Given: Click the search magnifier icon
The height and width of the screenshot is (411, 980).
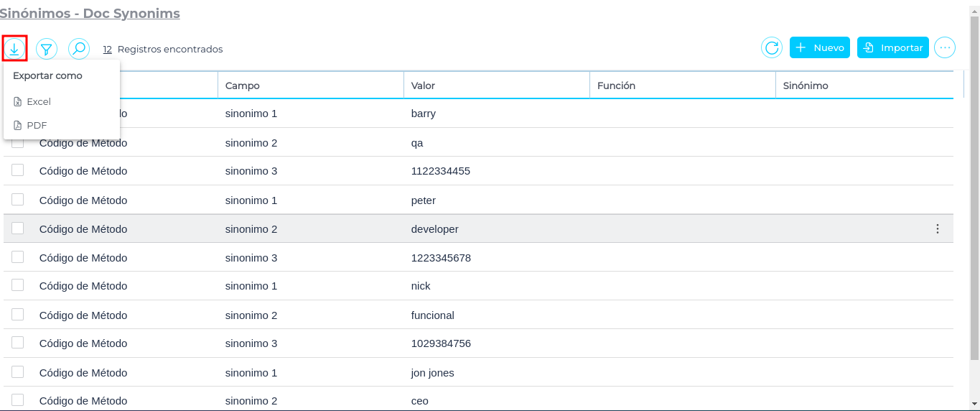Looking at the screenshot, I should [x=79, y=49].
